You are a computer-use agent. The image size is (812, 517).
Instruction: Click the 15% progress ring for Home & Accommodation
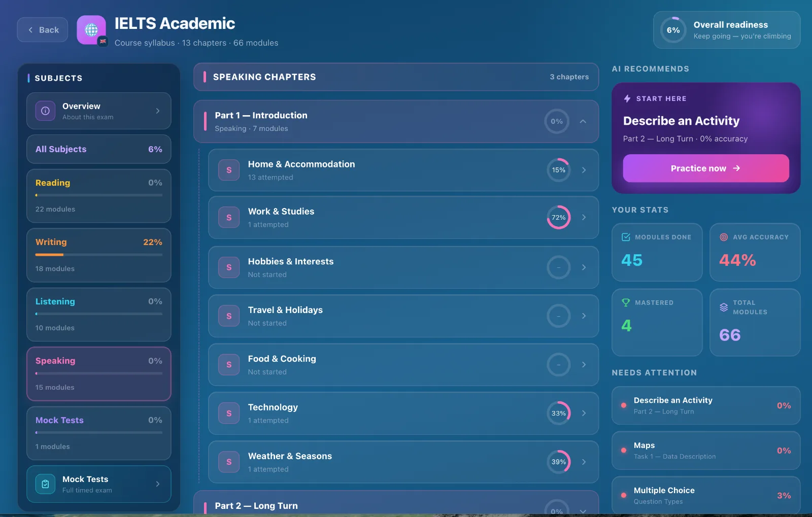[559, 170]
